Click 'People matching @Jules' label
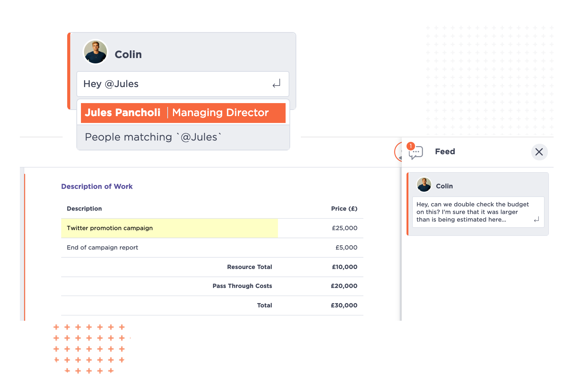Image resolution: width=588 pixels, height=391 pixels. coord(153,137)
